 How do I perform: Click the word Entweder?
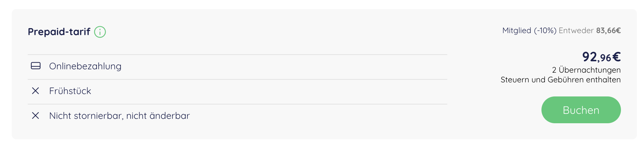coord(576,30)
